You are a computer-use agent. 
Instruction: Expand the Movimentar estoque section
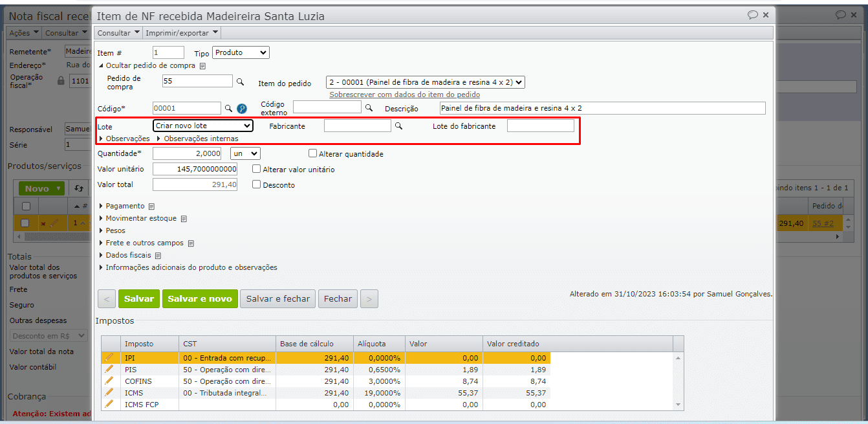[x=138, y=218]
